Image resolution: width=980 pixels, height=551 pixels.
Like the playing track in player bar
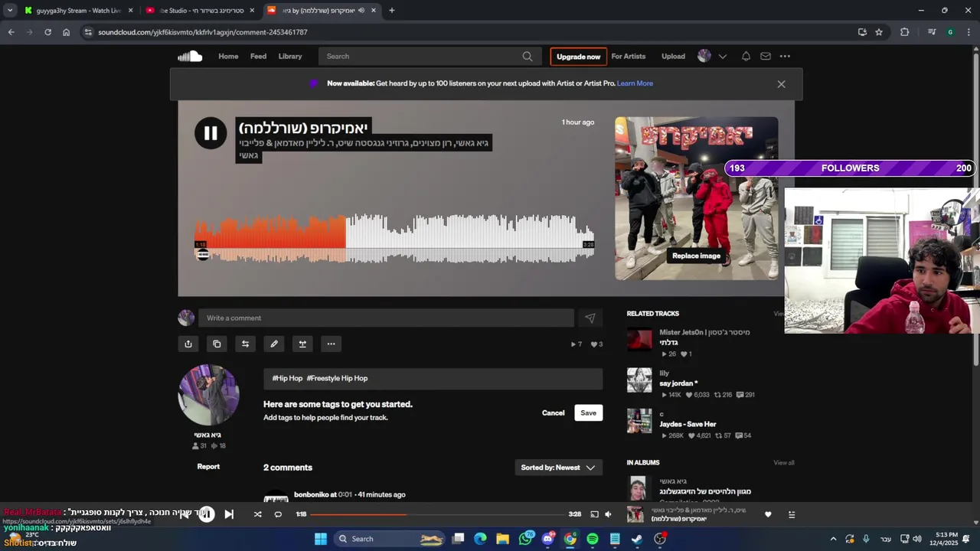pyautogui.click(x=768, y=514)
